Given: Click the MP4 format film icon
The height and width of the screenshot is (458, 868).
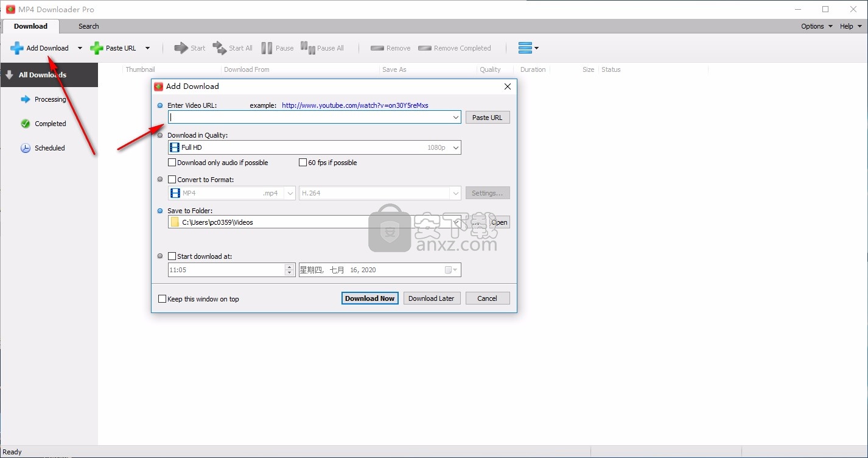Looking at the screenshot, I should click(175, 193).
